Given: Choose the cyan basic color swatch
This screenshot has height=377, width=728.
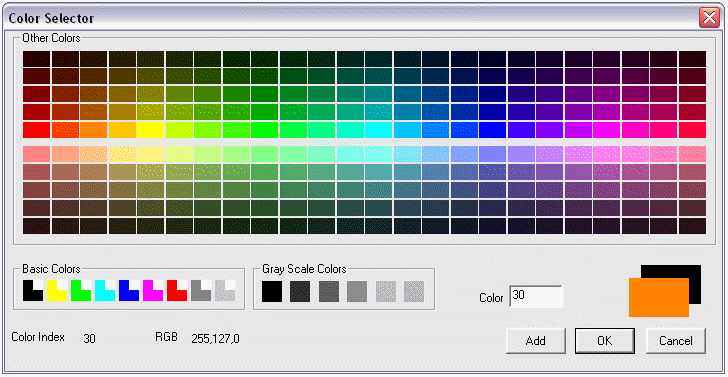Looking at the screenshot, I should click(105, 290).
